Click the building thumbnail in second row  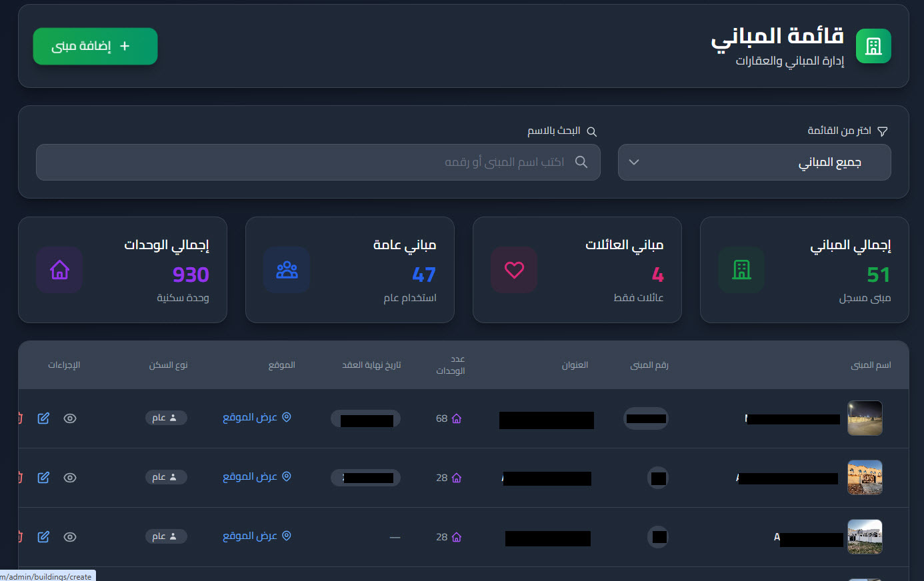(x=865, y=478)
